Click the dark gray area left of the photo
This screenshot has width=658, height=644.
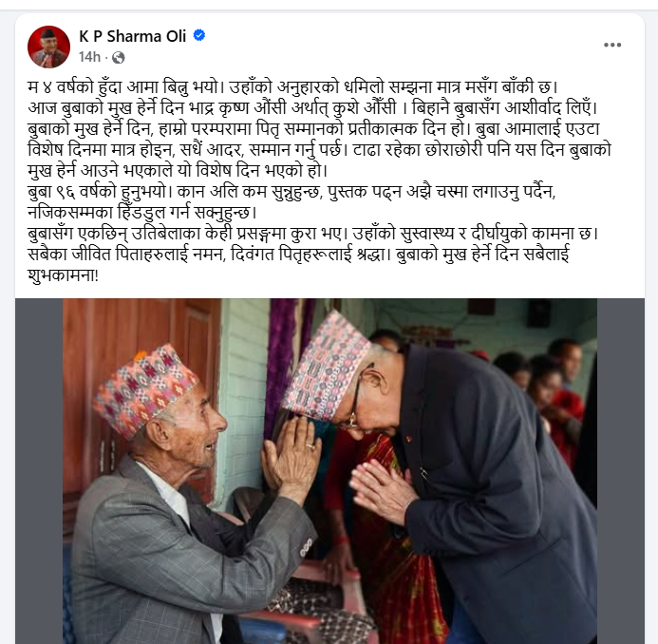pyautogui.click(x=39, y=471)
